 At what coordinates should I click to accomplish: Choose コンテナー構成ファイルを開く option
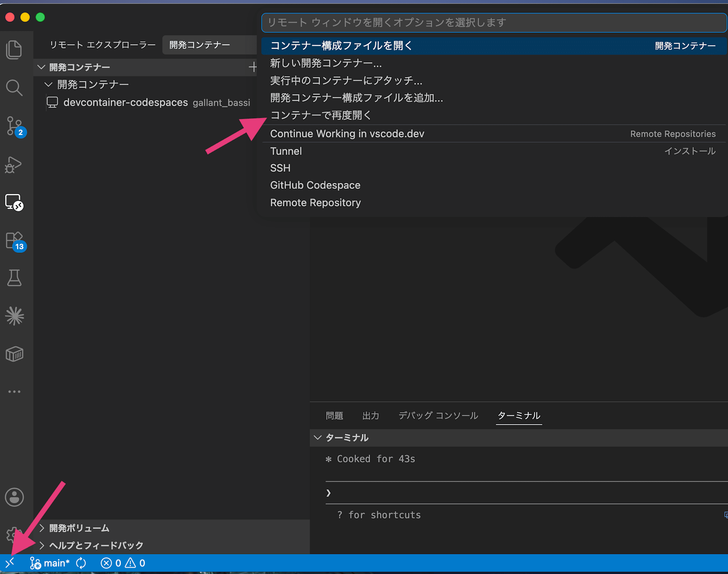[494, 46]
